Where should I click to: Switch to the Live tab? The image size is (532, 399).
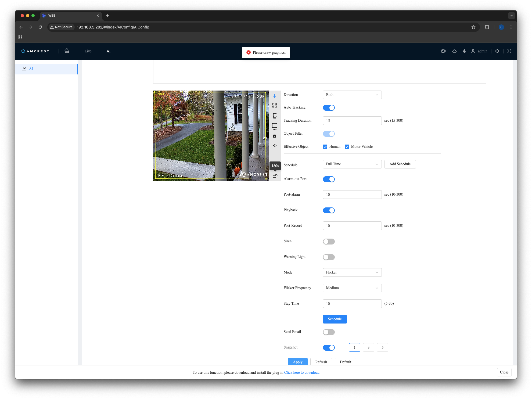pos(88,51)
